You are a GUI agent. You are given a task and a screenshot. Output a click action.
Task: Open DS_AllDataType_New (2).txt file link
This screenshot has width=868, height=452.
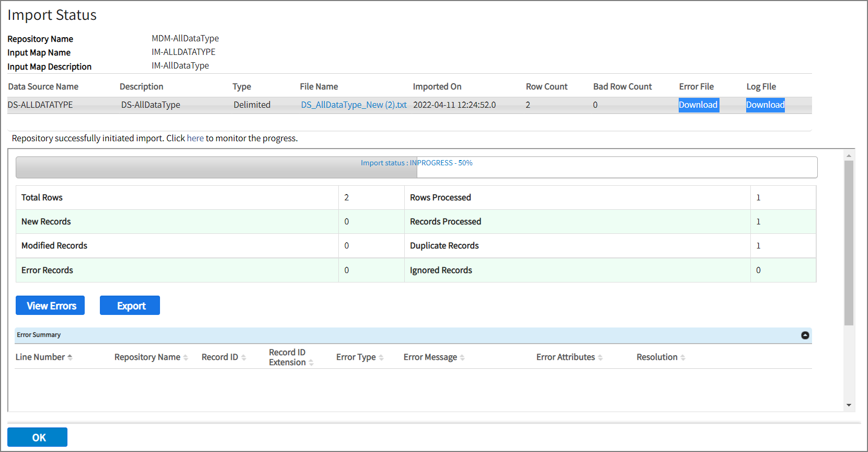click(x=353, y=105)
